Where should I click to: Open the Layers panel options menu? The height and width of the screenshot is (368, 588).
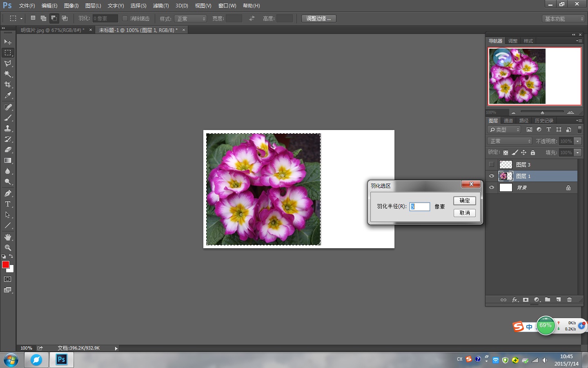pyautogui.click(x=579, y=121)
